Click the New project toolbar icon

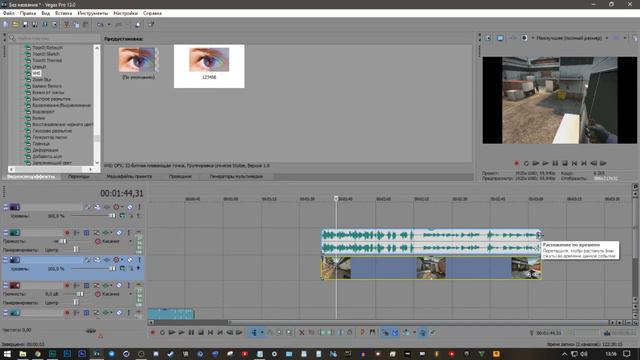[6, 24]
